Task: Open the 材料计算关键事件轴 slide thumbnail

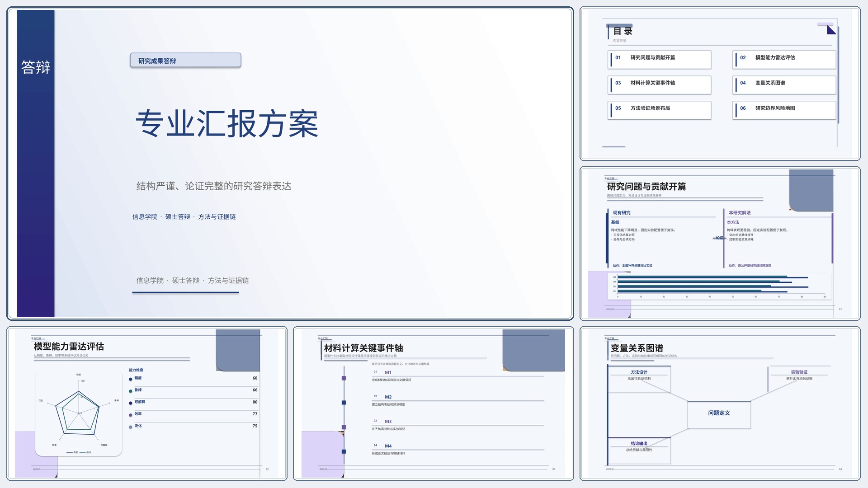Action: click(x=434, y=404)
